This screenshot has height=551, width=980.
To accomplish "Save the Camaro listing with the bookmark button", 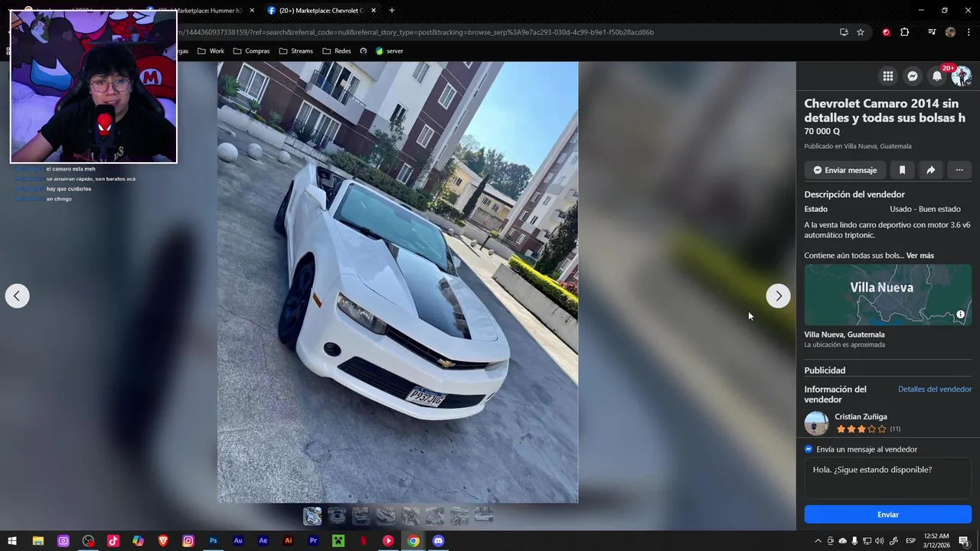I will [902, 170].
